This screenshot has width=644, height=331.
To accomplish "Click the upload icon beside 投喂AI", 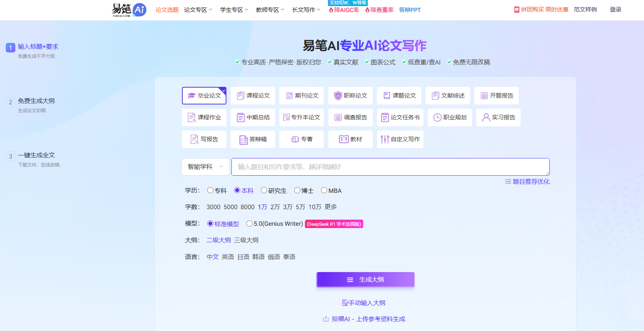I will click(326, 319).
